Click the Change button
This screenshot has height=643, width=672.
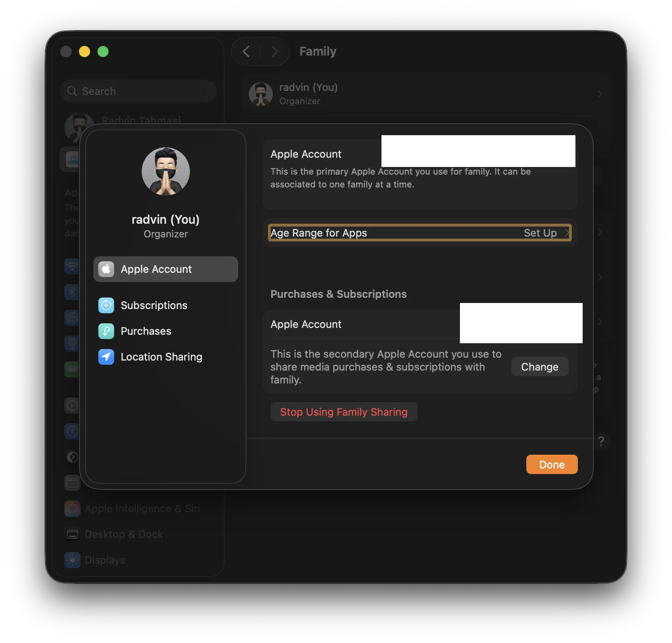[540, 367]
